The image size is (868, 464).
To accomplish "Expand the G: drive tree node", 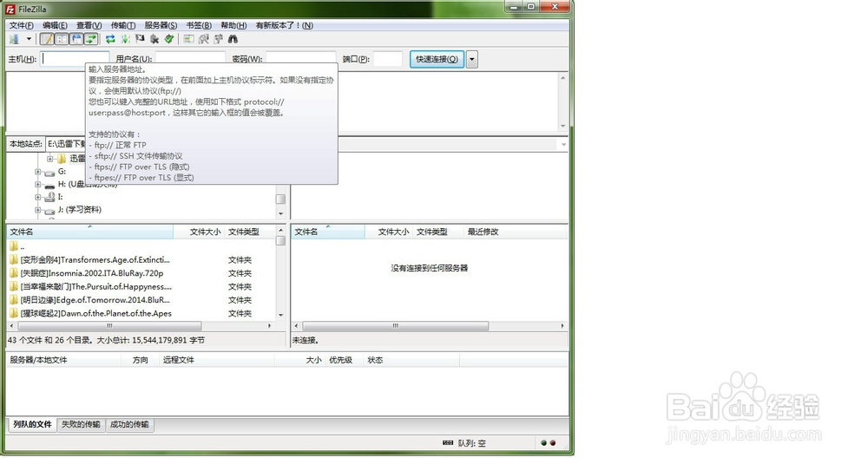I will tap(37, 172).
